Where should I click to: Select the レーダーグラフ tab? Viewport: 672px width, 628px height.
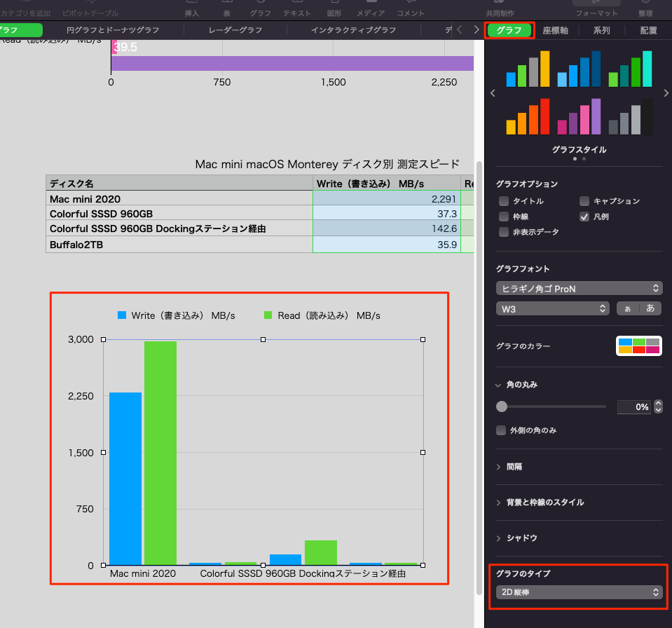click(235, 30)
